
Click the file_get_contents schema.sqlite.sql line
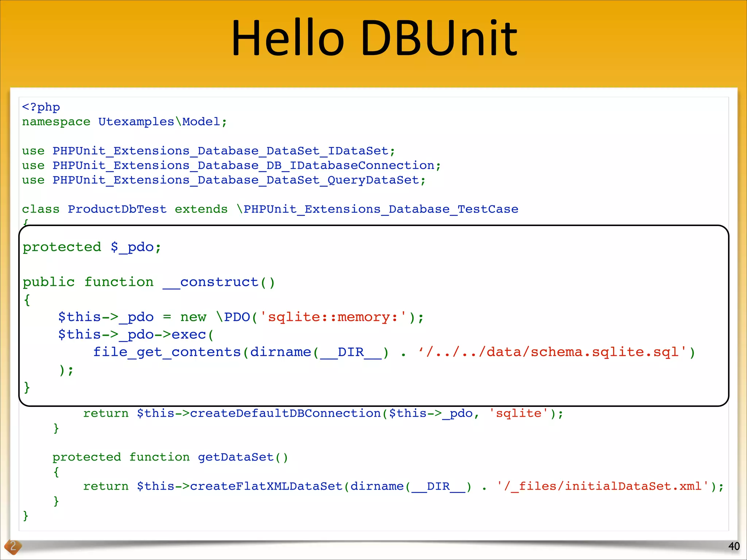click(x=394, y=352)
